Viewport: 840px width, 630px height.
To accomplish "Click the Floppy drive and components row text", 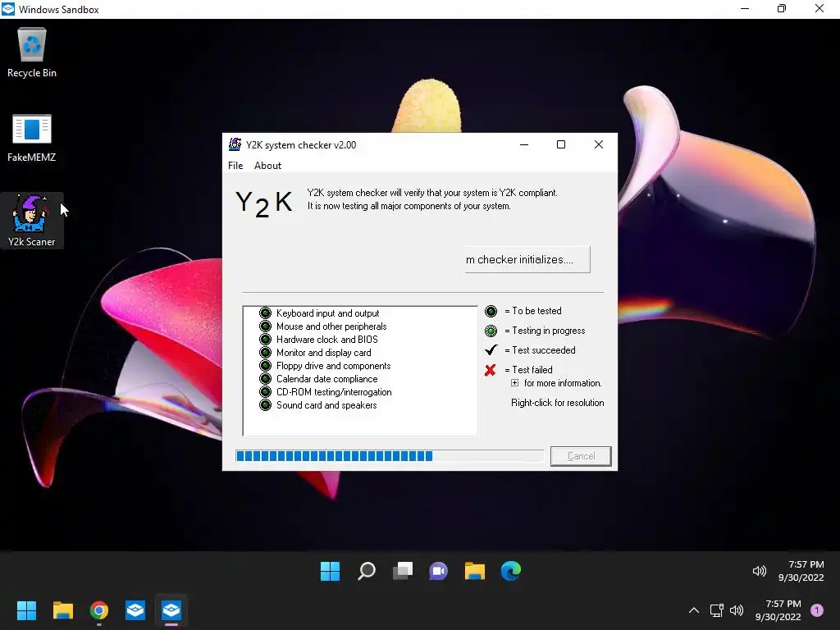I will point(333,365).
